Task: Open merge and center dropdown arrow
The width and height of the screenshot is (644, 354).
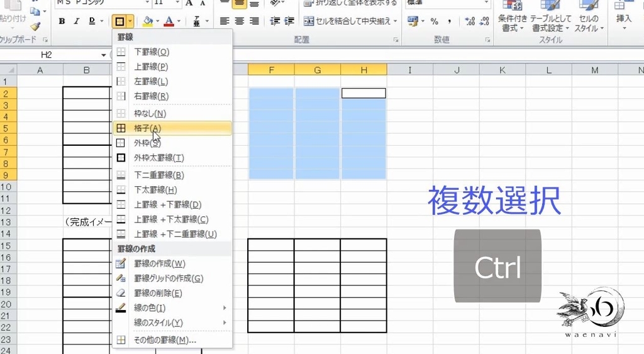Action: tap(396, 21)
